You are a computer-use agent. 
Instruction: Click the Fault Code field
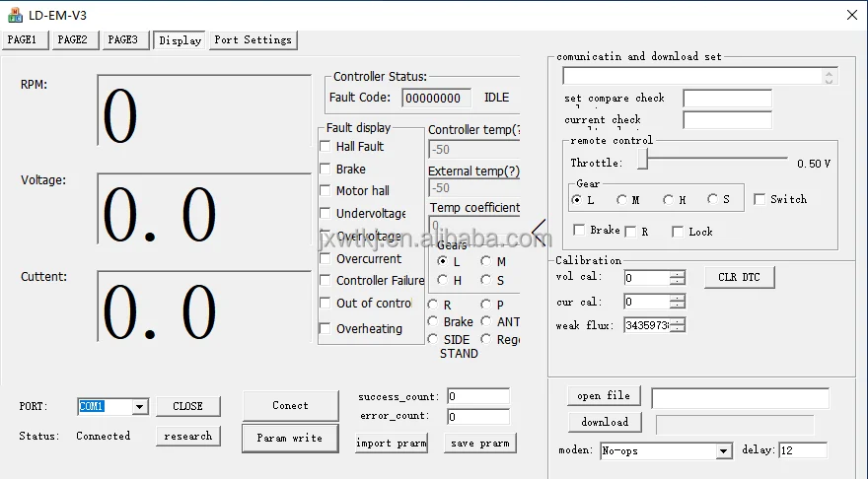tap(436, 98)
